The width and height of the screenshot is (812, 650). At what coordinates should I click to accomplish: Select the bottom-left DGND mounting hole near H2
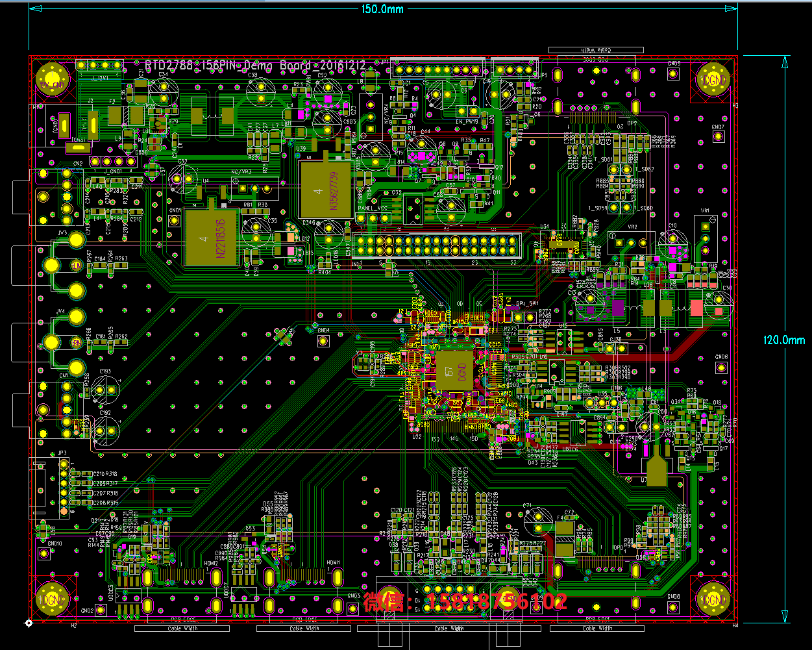(x=53, y=599)
